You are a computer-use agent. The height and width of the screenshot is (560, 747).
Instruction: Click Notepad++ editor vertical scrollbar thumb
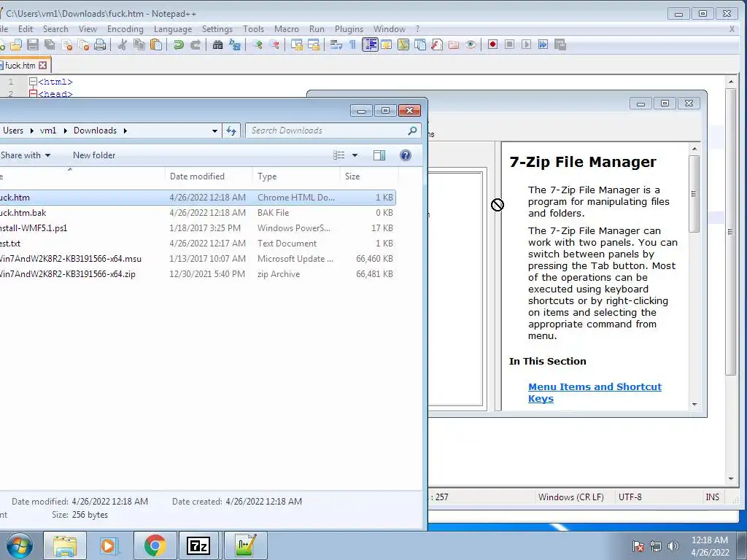[731, 232]
